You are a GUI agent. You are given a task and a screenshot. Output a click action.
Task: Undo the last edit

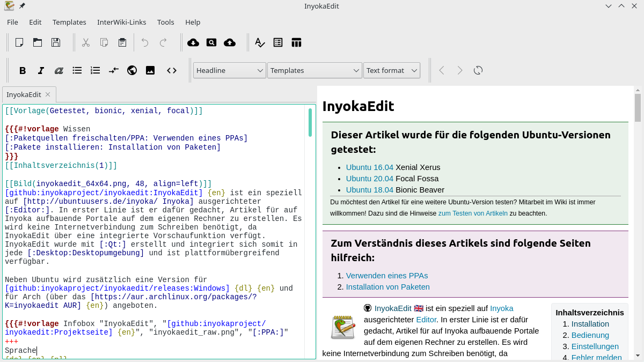[145, 42]
